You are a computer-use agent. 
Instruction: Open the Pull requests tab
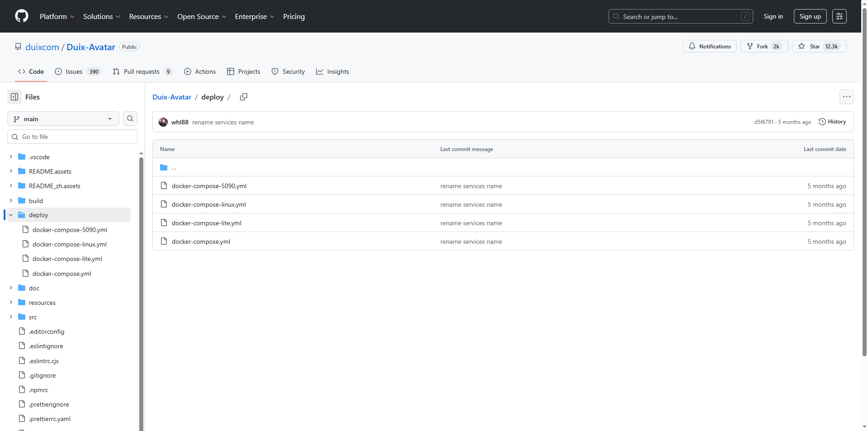142,71
